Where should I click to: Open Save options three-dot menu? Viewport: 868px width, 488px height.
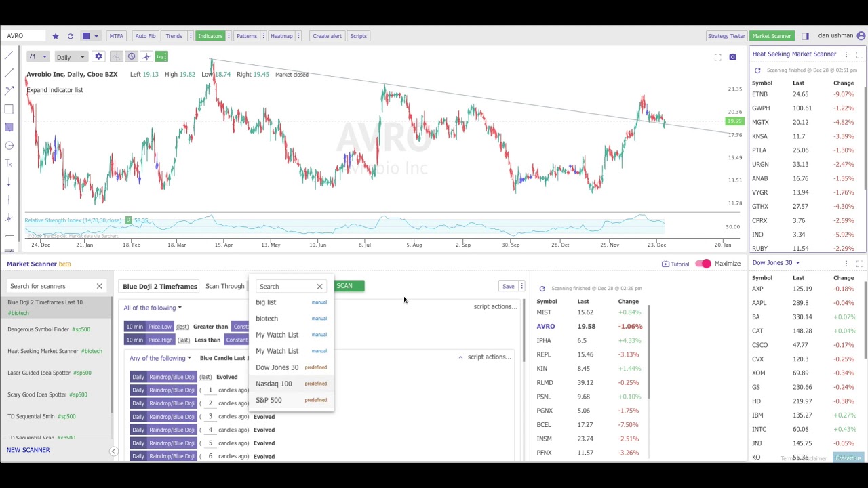click(521, 286)
